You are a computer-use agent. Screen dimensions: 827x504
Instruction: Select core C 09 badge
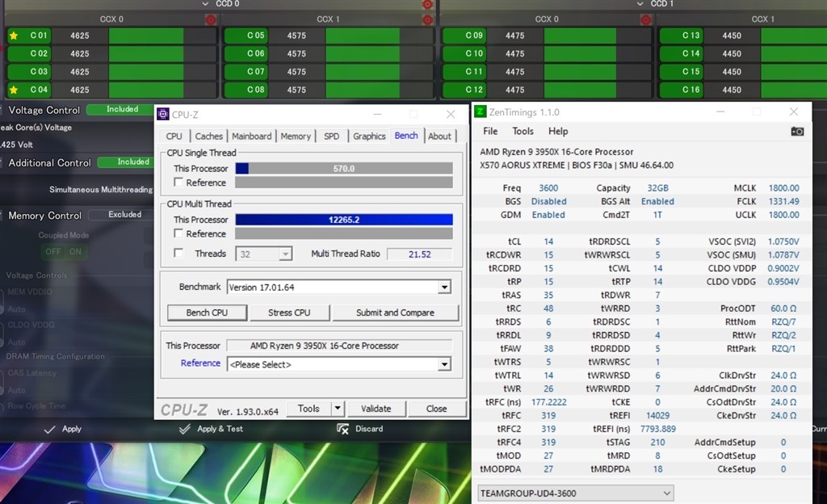pos(464,36)
